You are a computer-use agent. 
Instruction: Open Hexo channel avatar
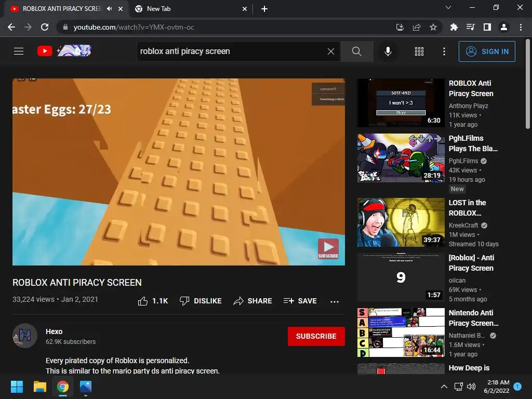point(25,336)
